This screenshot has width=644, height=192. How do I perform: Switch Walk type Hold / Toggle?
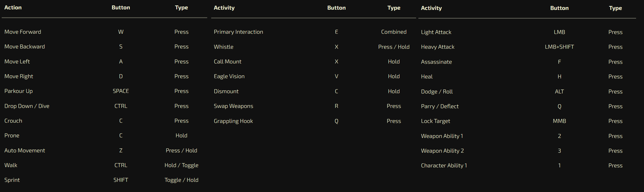tap(181, 165)
